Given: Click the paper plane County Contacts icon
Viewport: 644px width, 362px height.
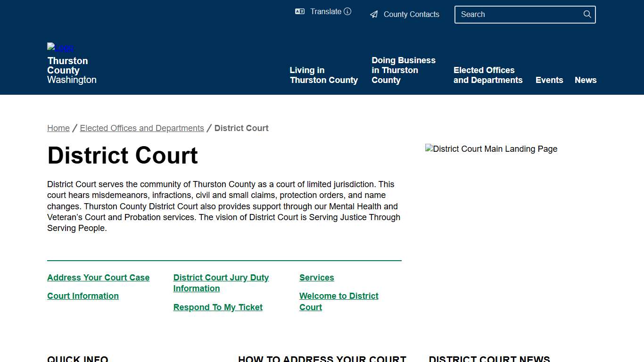Looking at the screenshot, I should tap(374, 14).
